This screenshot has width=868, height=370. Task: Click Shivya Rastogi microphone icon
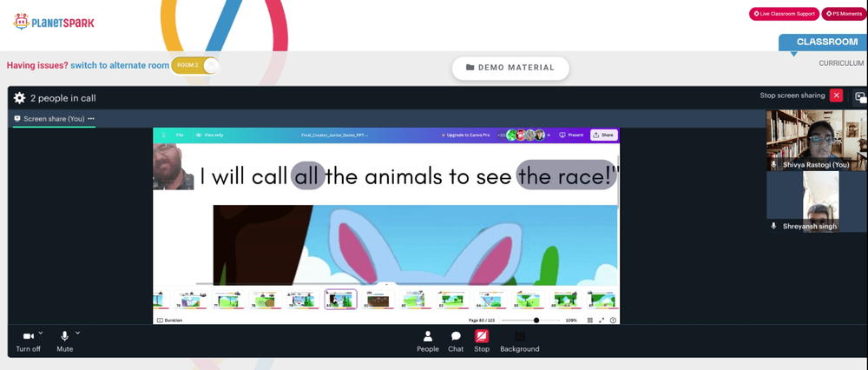pos(775,164)
